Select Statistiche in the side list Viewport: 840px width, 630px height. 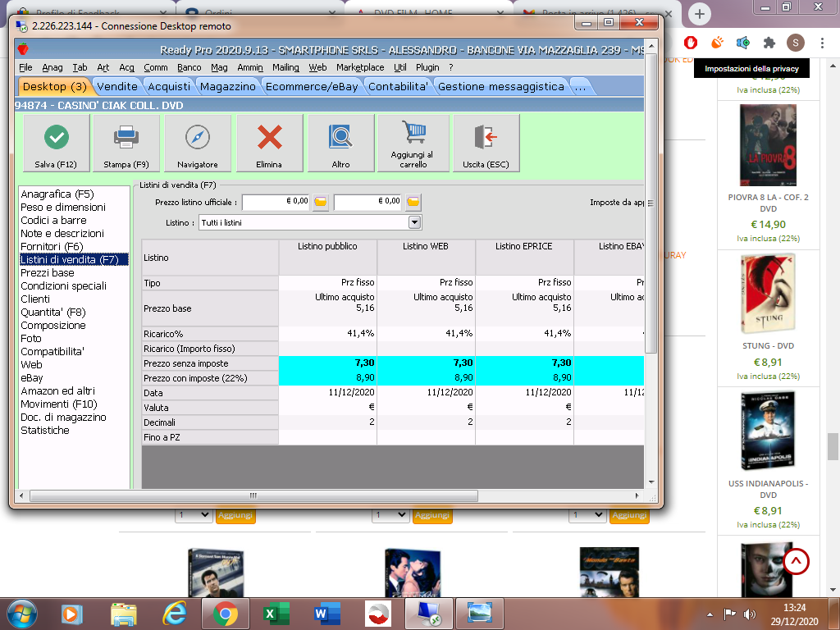45,430
